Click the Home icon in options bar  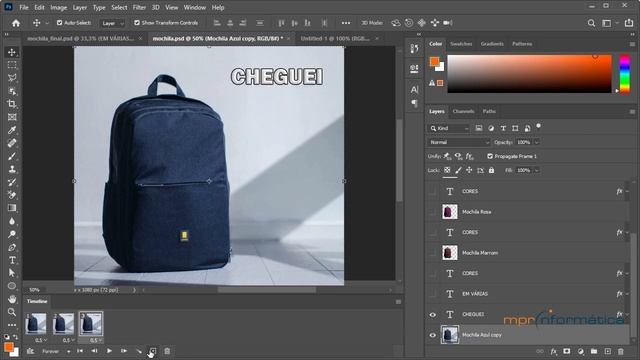coord(16,23)
